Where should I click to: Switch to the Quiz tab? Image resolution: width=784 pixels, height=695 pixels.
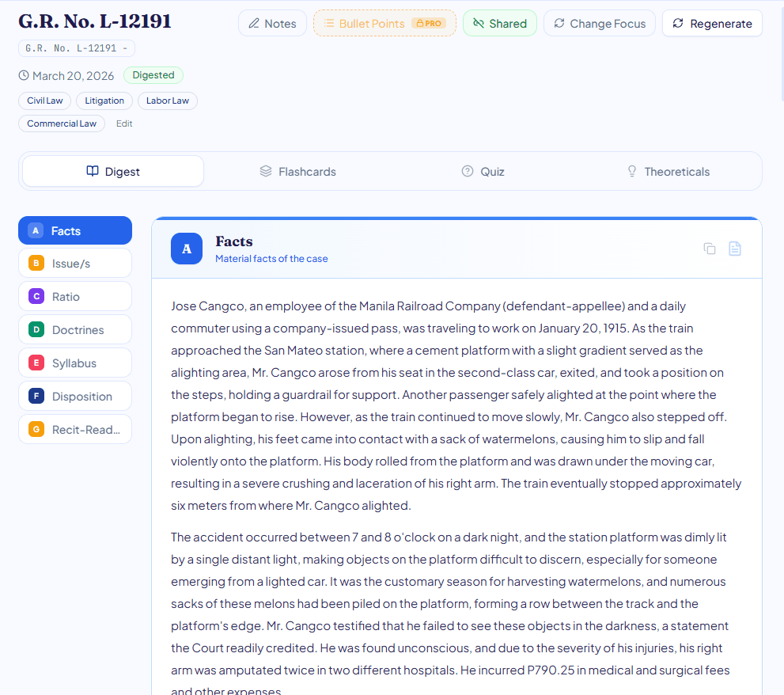click(x=483, y=172)
